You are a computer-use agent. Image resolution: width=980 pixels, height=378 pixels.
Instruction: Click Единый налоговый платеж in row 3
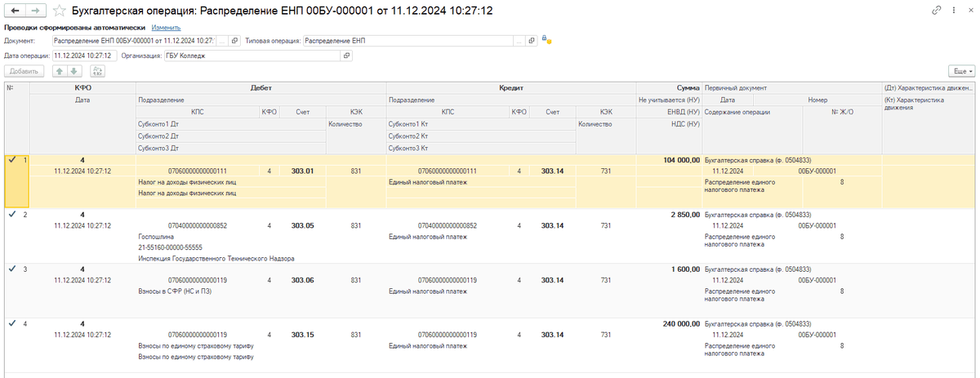pos(428,291)
